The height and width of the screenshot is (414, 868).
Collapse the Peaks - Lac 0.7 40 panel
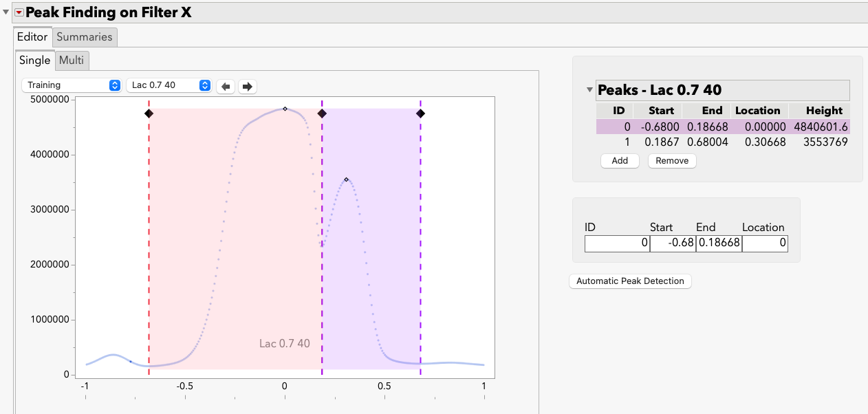589,90
